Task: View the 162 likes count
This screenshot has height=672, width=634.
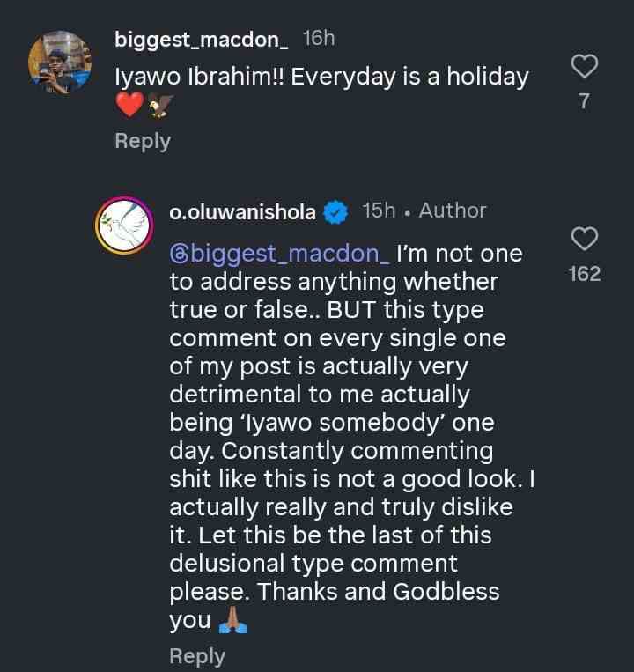Action: point(585,274)
